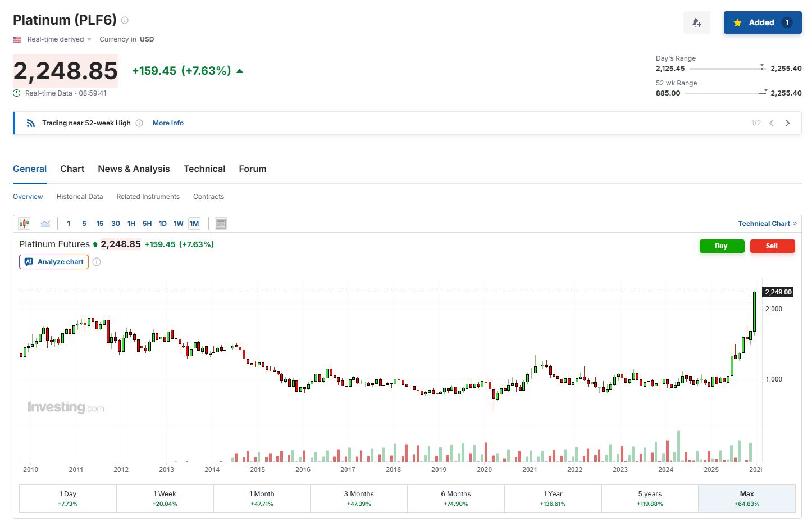This screenshot has height=526, width=812.
Task: Switch to the Chart tab
Action: (72, 169)
